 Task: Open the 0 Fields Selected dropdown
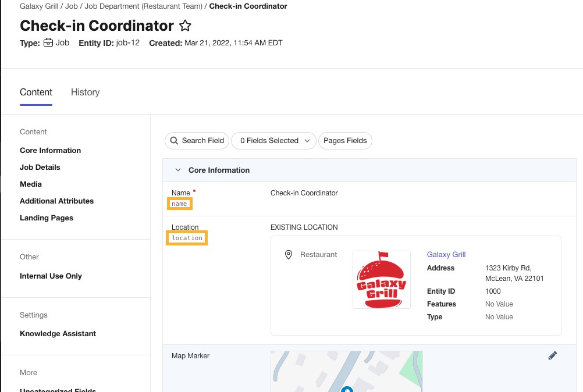[273, 141]
